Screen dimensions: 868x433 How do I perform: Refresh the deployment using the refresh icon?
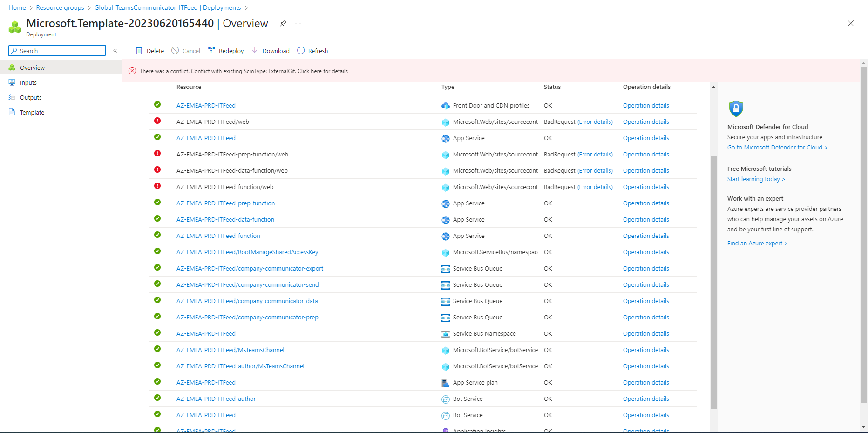pos(301,50)
